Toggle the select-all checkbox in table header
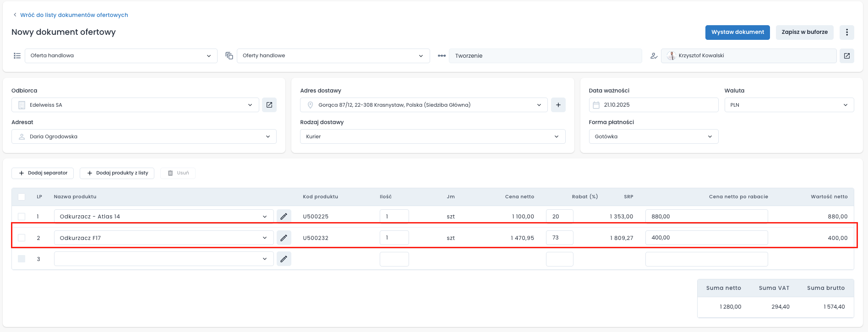 pyautogui.click(x=22, y=197)
